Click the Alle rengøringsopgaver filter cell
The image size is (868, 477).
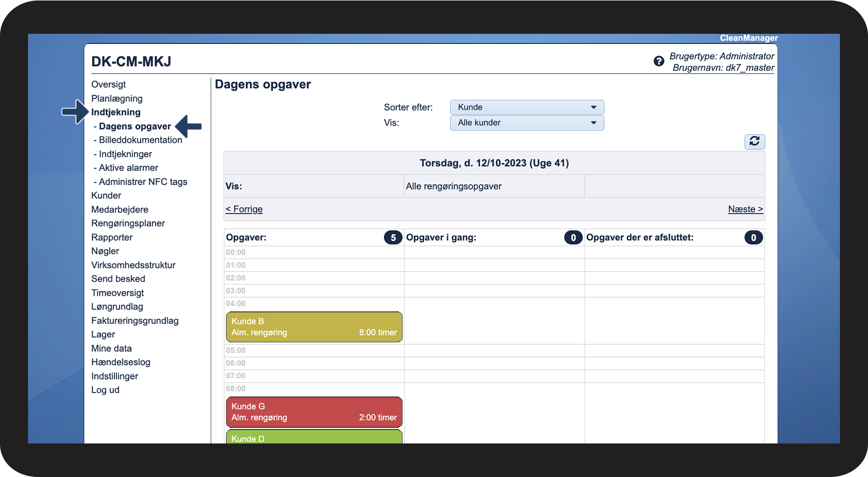pyautogui.click(x=494, y=186)
